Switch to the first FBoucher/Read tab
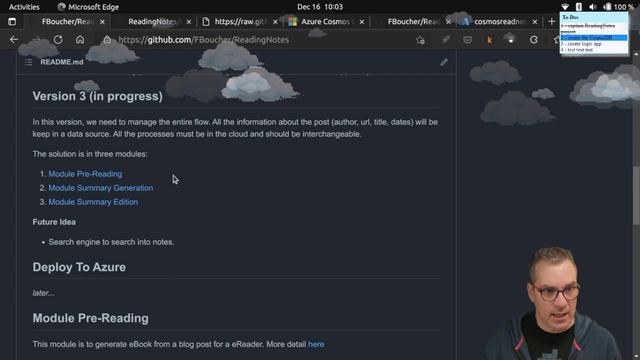Viewport: 640px width, 360px height. coord(67,22)
